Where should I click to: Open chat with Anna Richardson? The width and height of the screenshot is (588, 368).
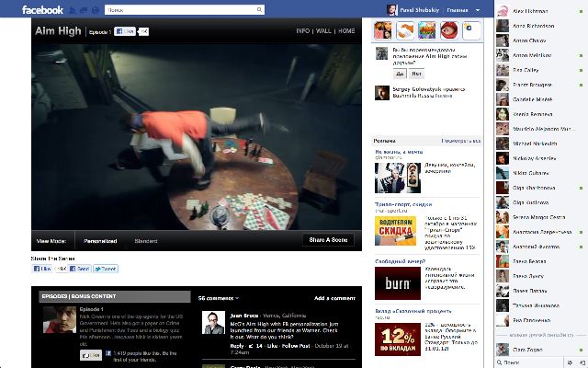coord(539,26)
